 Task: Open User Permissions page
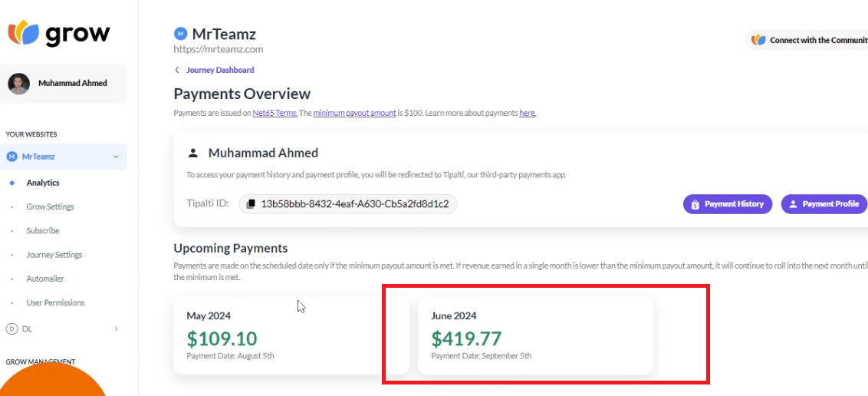(54, 303)
